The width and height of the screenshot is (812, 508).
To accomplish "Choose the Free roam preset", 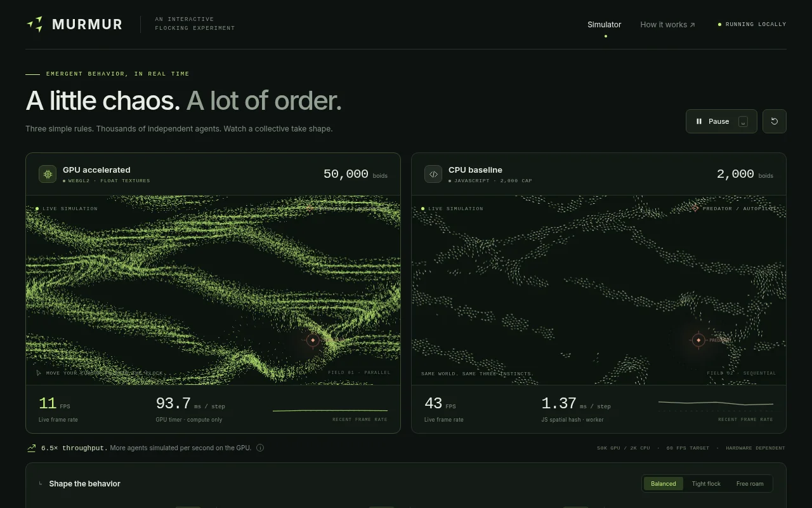I will (750, 484).
